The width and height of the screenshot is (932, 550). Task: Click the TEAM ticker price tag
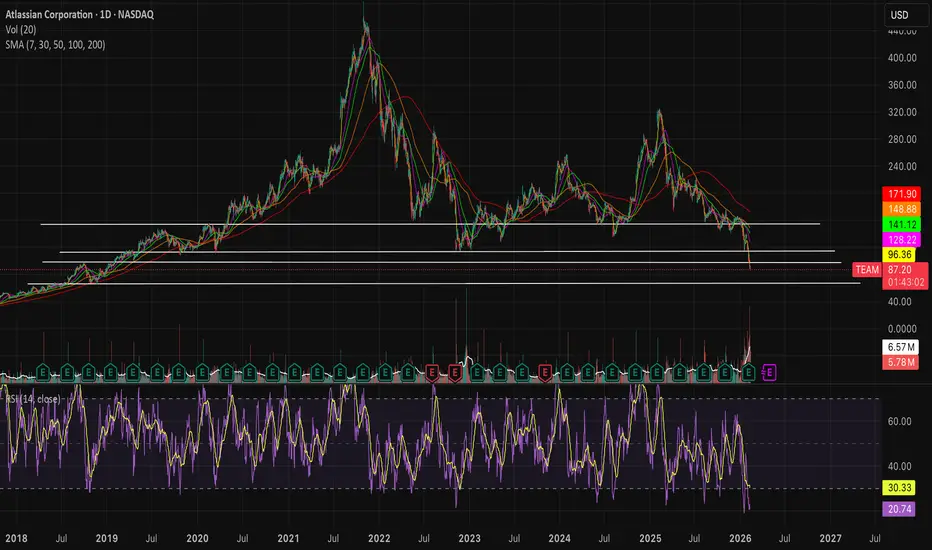click(x=867, y=269)
